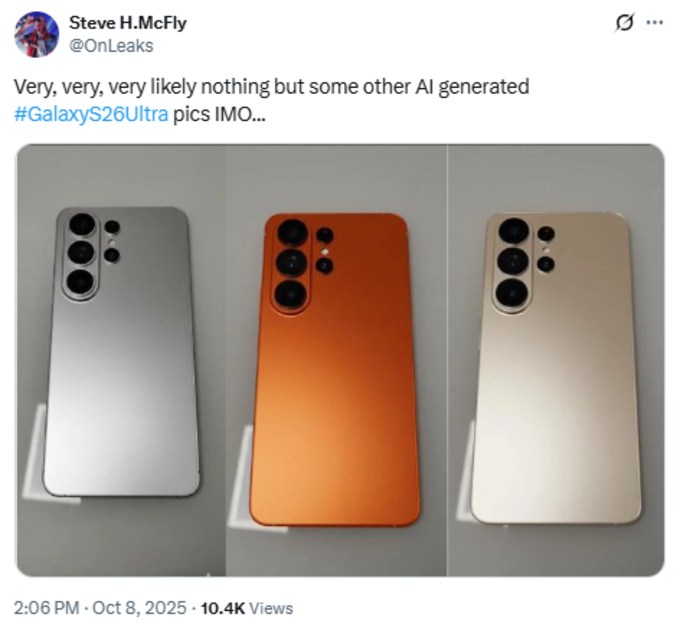This screenshot has height=627, width=680.
Task: Open the Steve H.McFly display name link
Action: 127,23
